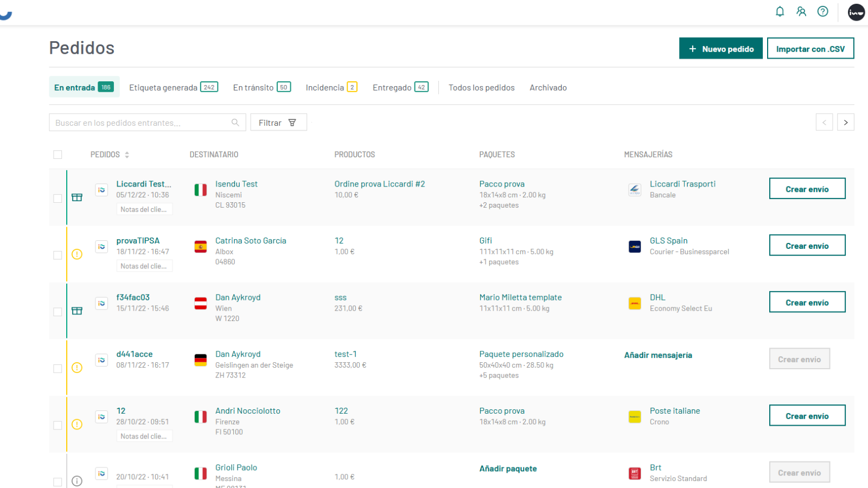Select all orders with header checkbox
The height and width of the screenshot is (488, 868).
click(58, 155)
